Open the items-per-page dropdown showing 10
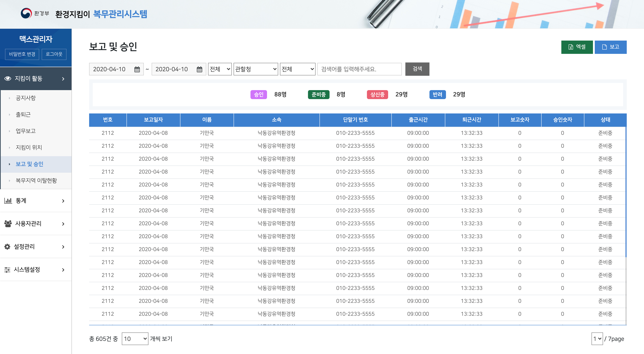The width and height of the screenshot is (644, 354). [x=135, y=339]
